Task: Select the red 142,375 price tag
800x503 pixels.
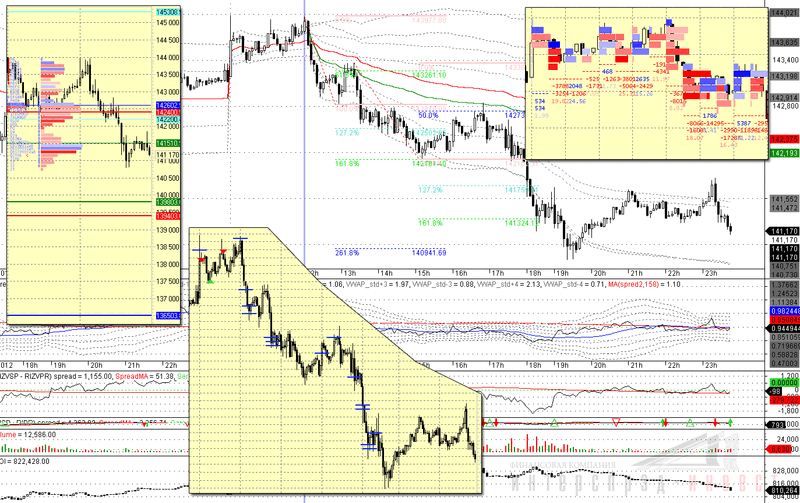Action: pos(784,139)
